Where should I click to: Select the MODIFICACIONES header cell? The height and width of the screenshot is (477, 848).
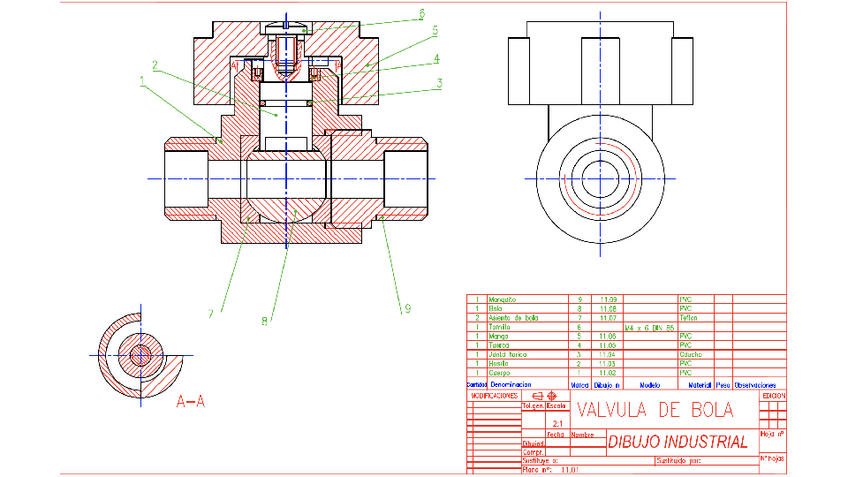click(493, 395)
